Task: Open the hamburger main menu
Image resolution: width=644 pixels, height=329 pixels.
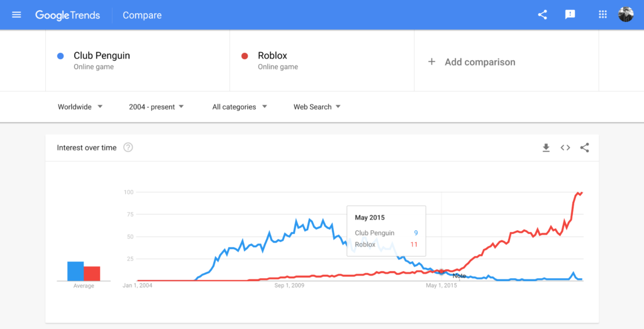Action: pyautogui.click(x=16, y=14)
